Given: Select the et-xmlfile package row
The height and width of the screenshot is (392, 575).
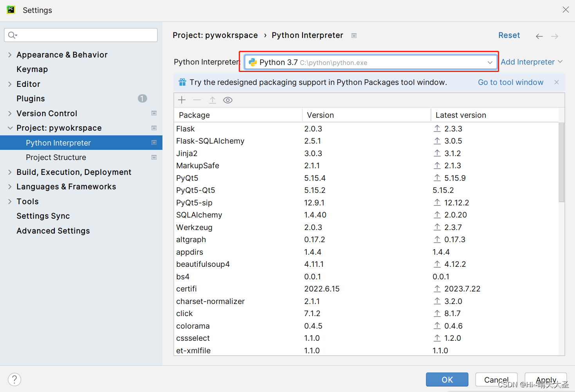Looking at the screenshot, I should click(x=366, y=350).
